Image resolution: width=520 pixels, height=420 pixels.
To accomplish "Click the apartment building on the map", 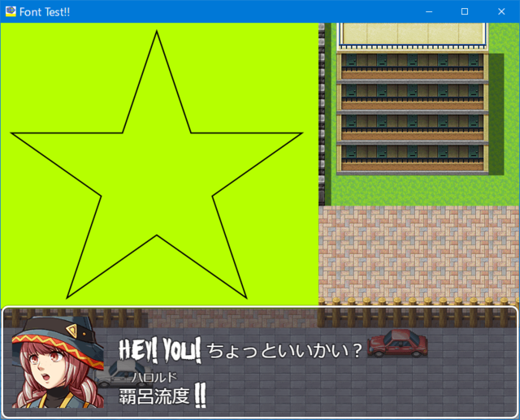I will [x=412, y=99].
